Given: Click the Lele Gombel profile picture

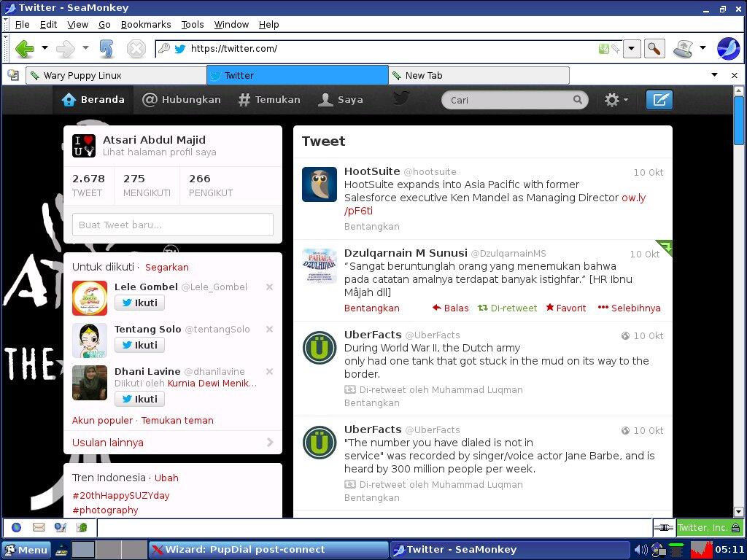Looking at the screenshot, I should pos(90,298).
